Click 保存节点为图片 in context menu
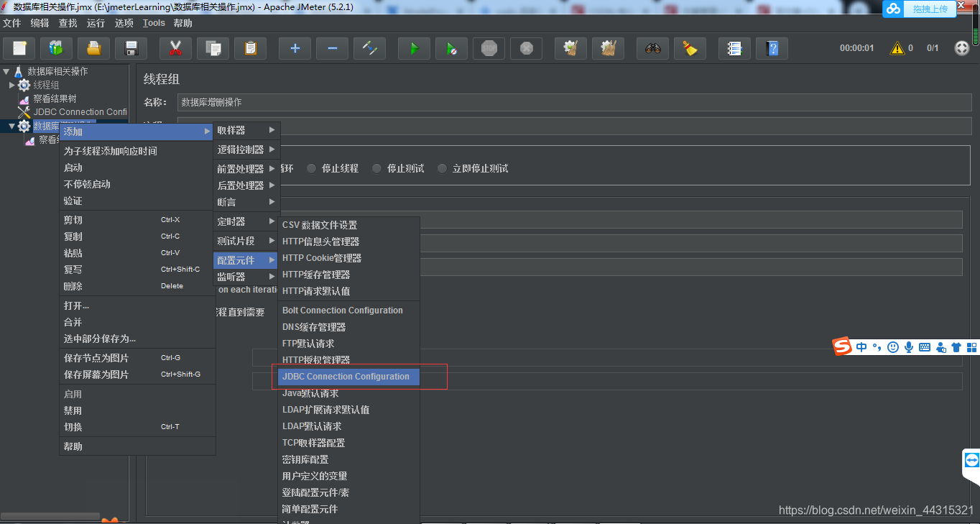Image resolution: width=980 pixels, height=524 pixels. coord(137,358)
